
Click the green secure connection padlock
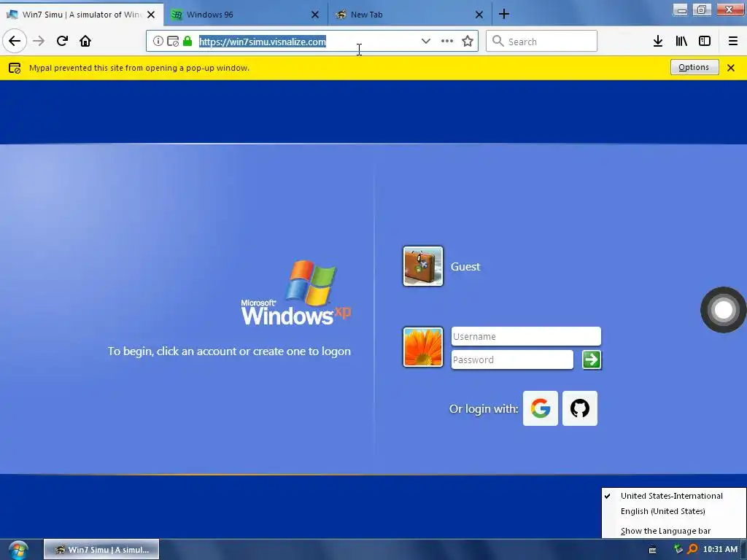click(x=187, y=42)
